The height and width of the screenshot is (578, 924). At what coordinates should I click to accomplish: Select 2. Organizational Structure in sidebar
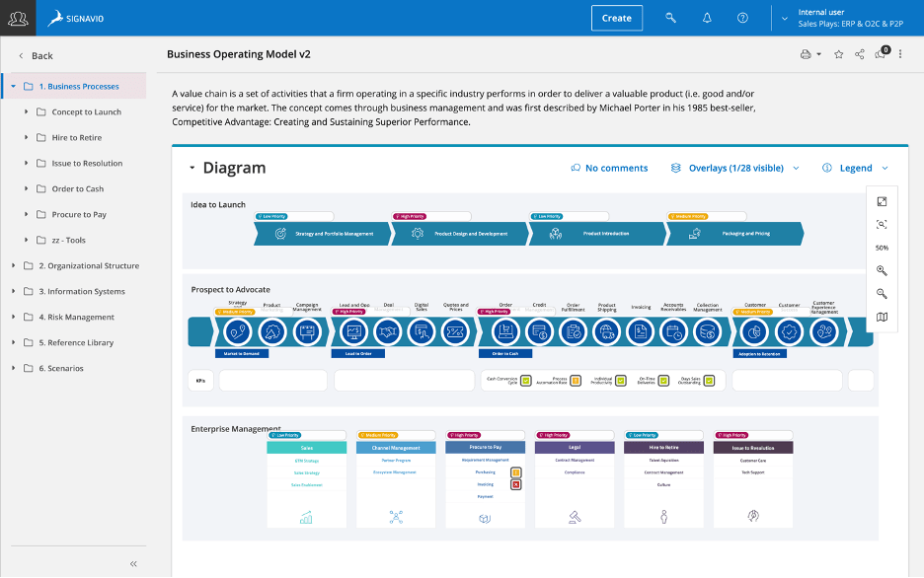pyautogui.click(x=88, y=265)
